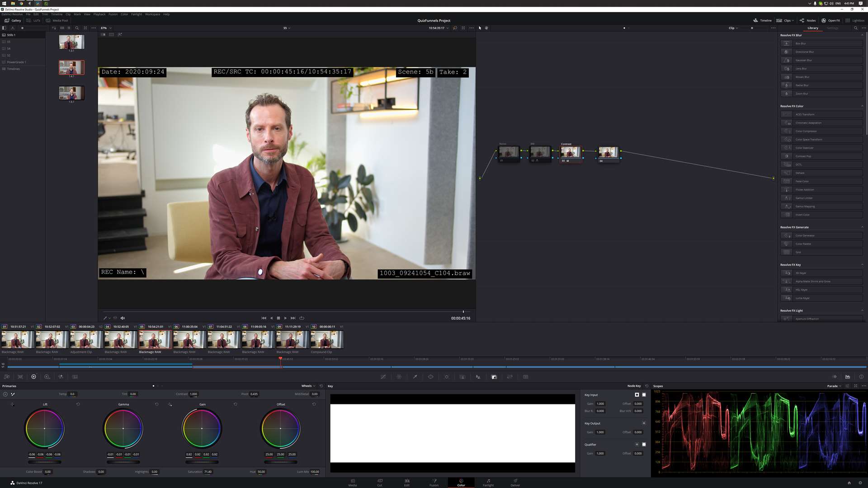Click Gaussian Blur effect in library

click(x=822, y=60)
